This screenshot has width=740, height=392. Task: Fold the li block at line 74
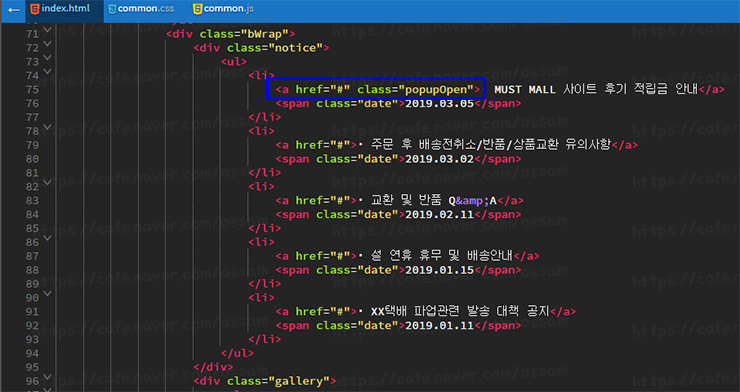coord(47,71)
